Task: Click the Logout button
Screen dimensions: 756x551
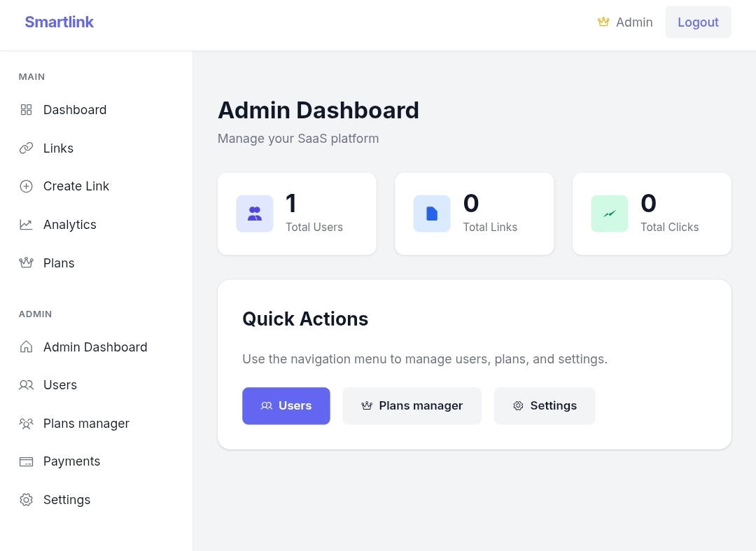Action: (x=698, y=22)
